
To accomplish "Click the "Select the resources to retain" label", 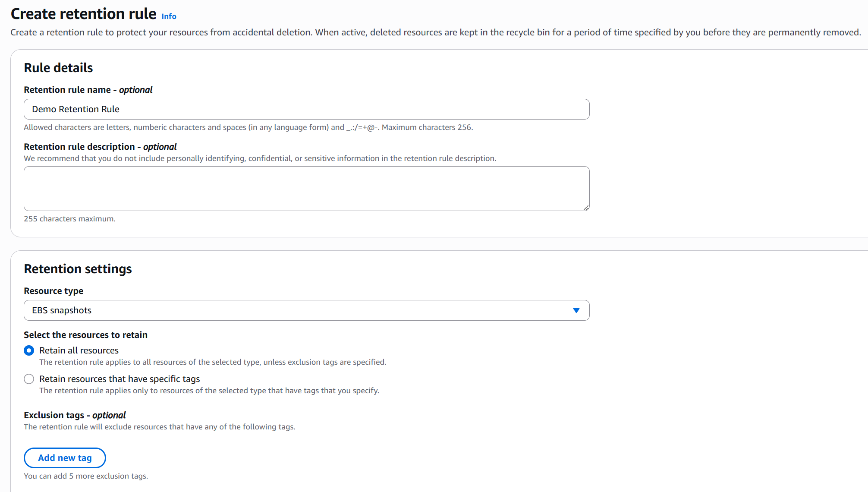I will [x=85, y=335].
